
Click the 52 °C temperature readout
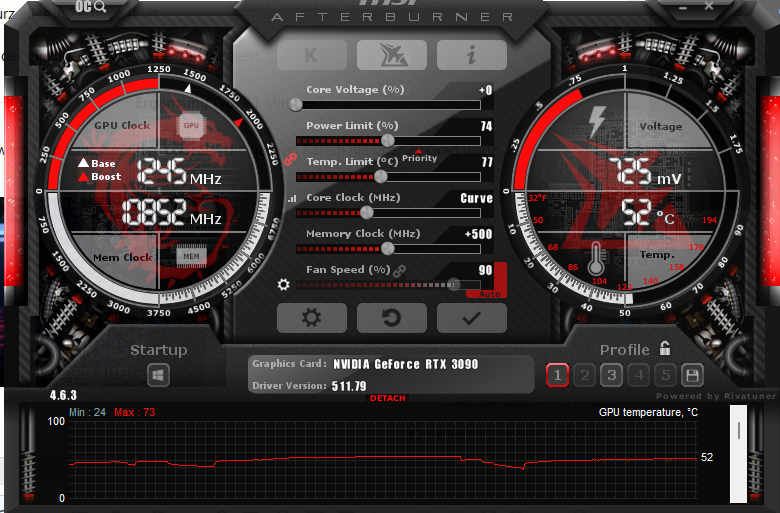click(x=648, y=212)
